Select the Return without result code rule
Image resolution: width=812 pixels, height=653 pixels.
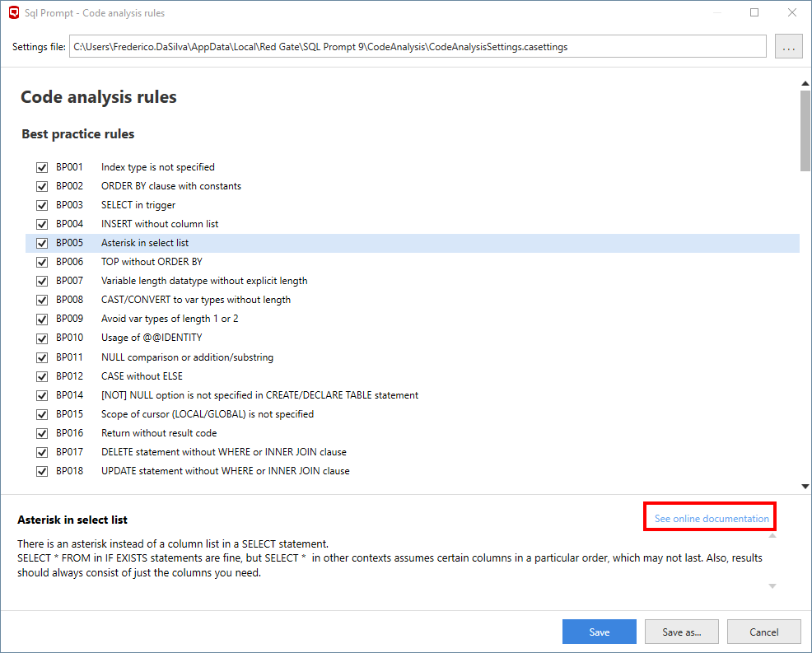coord(159,433)
